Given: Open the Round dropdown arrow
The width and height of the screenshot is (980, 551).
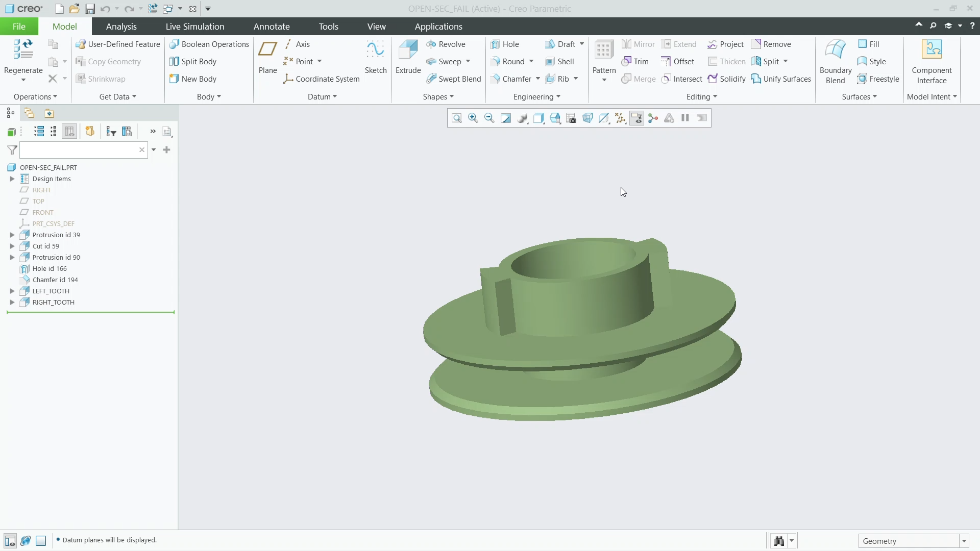Looking at the screenshot, I should [x=531, y=62].
